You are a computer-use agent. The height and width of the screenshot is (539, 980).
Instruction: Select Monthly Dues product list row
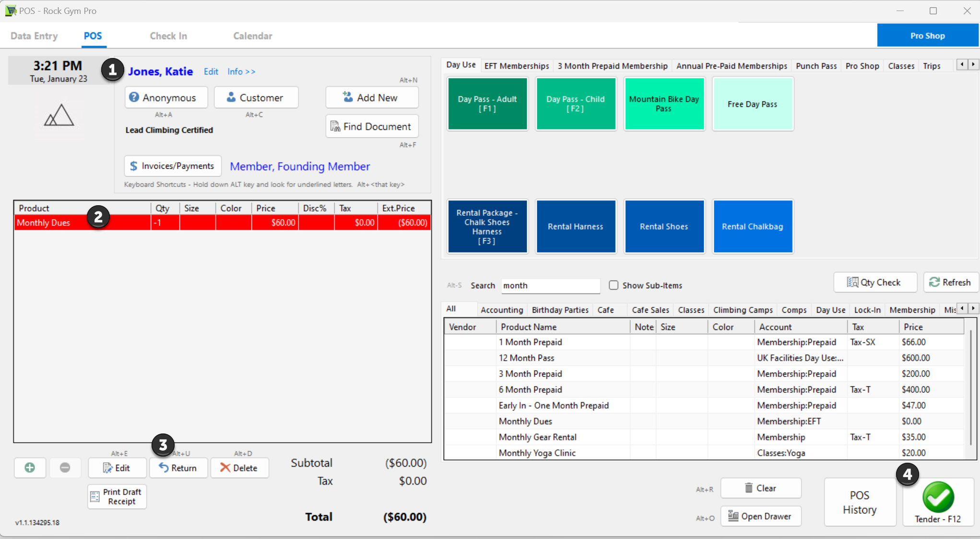[x=704, y=421]
